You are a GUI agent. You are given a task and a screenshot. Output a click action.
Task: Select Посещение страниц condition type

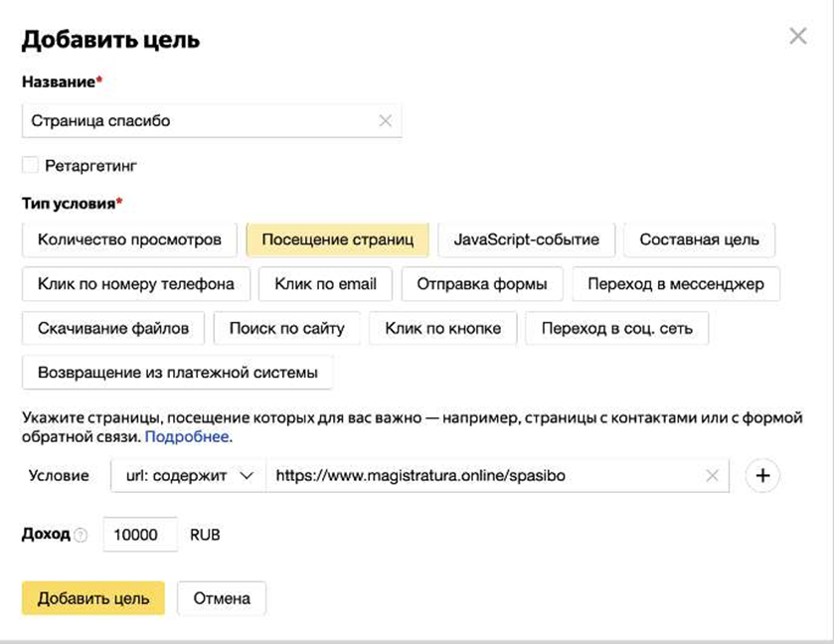click(337, 240)
